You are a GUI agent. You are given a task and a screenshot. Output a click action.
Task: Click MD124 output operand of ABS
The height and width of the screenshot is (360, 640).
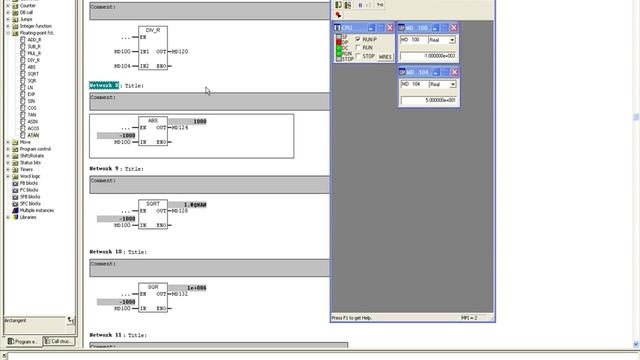point(180,128)
